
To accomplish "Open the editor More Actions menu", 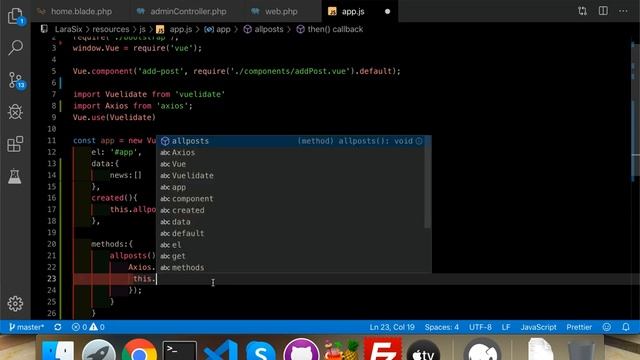I will (x=623, y=11).
